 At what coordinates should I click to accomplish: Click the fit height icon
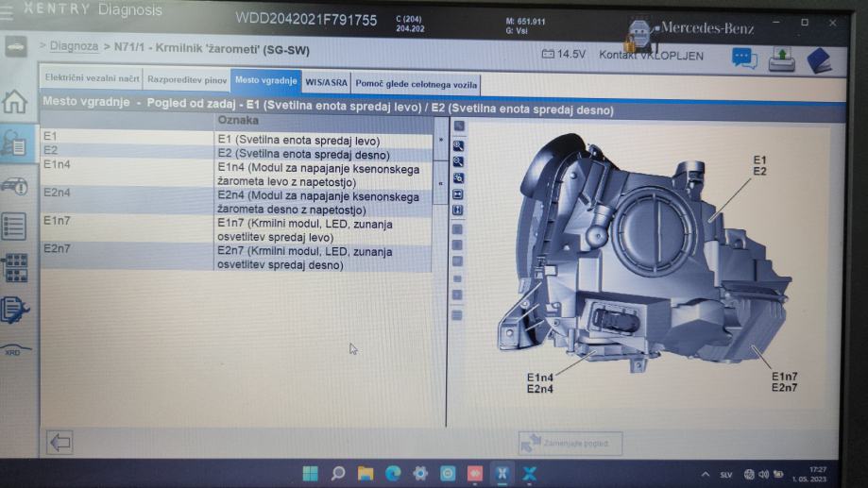click(458, 210)
